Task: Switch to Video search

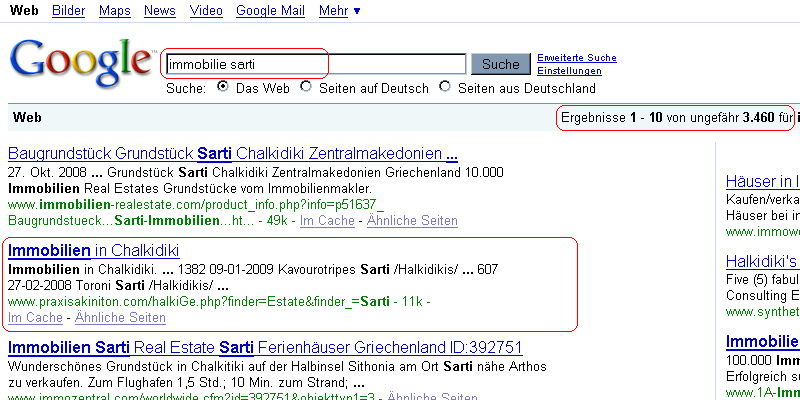Action: pyautogui.click(x=205, y=10)
